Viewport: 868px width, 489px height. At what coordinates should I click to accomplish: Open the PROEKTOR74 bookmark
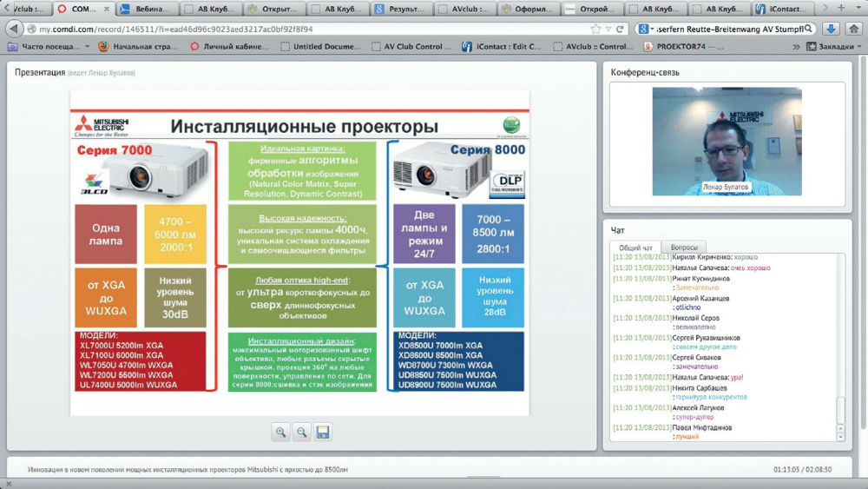coord(683,47)
